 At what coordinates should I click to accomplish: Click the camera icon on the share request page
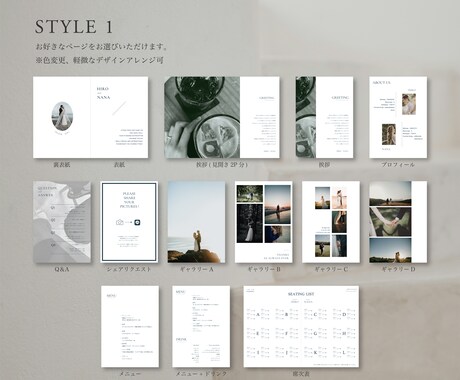(x=120, y=222)
